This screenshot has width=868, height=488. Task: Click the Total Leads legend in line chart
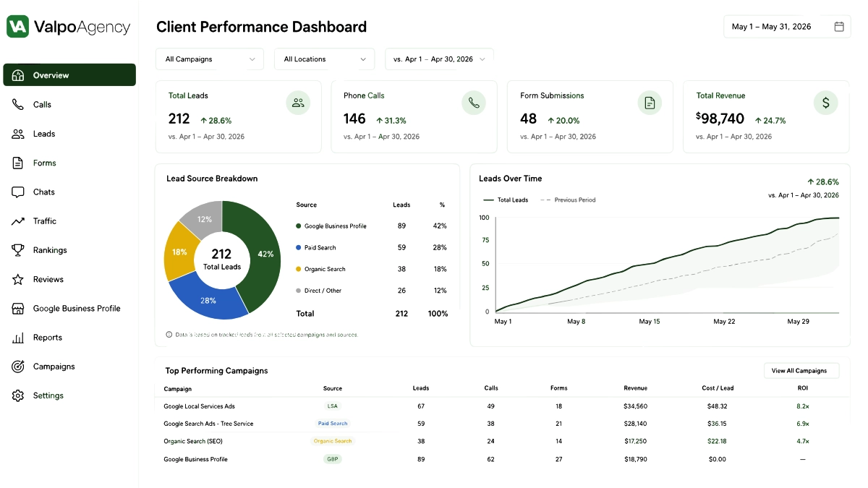point(505,200)
